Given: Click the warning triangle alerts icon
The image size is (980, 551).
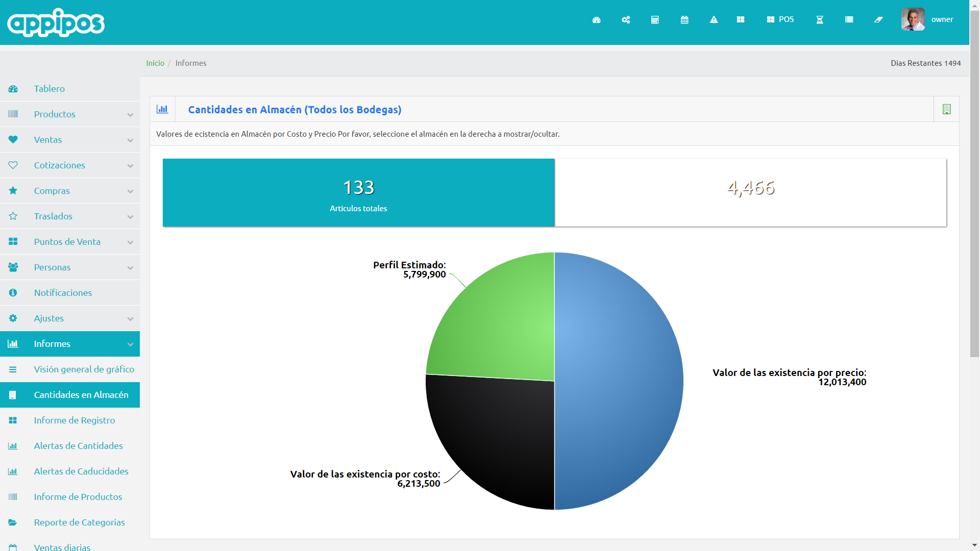Looking at the screenshot, I should click(x=714, y=20).
